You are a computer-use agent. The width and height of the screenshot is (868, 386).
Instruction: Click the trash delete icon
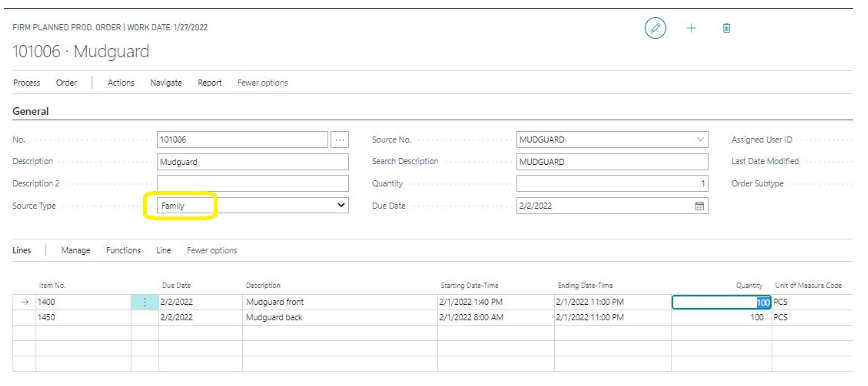click(727, 28)
